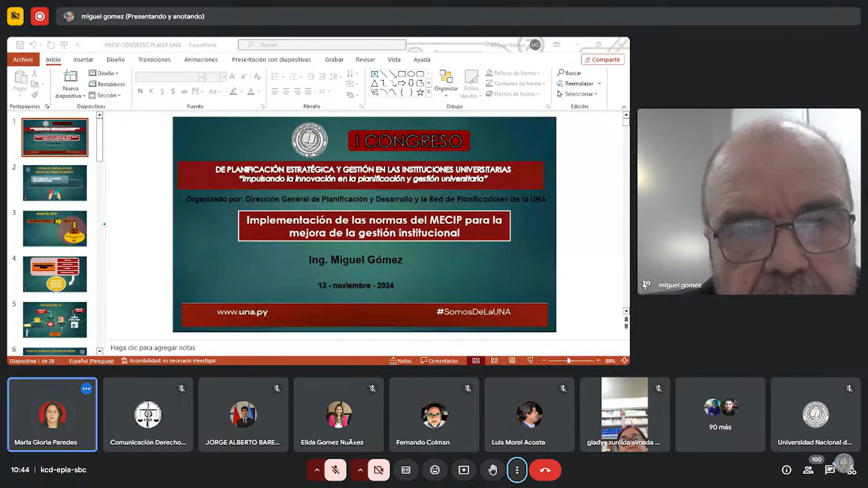The width and height of the screenshot is (868, 488).
Task: Toggle strikethrough text formatting
Action: coord(184,91)
